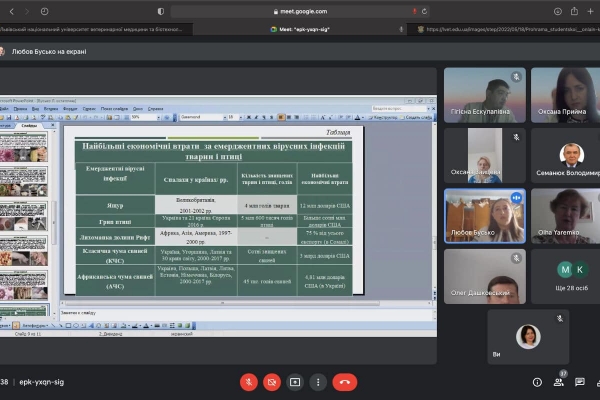Open the Safari history clock icon
The image size is (600, 400).
44,11
